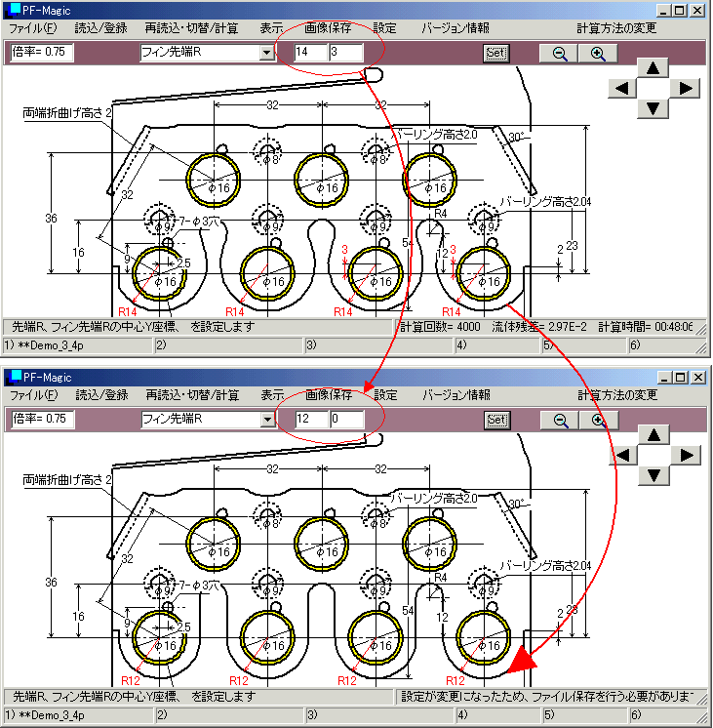Maximize the top PF-Magic window

click(x=680, y=10)
